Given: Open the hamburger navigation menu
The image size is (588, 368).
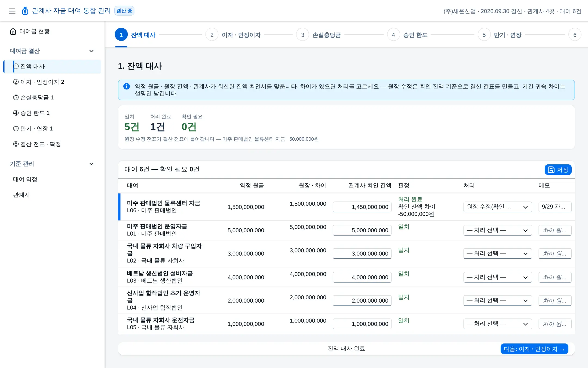Looking at the screenshot, I should click(x=12, y=11).
